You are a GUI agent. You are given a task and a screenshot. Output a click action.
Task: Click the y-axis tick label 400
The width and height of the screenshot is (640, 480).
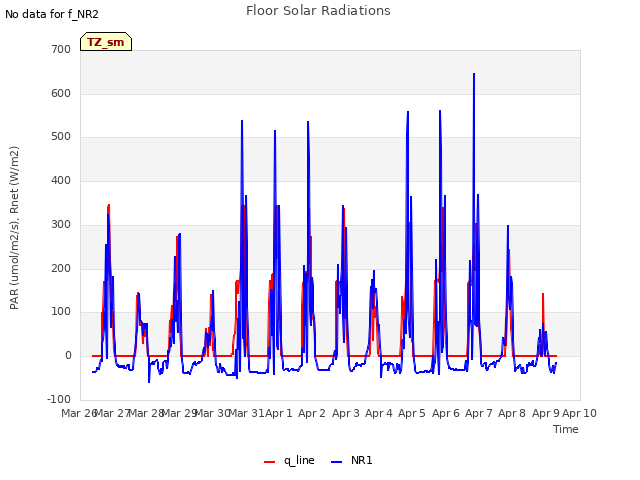(x=61, y=180)
